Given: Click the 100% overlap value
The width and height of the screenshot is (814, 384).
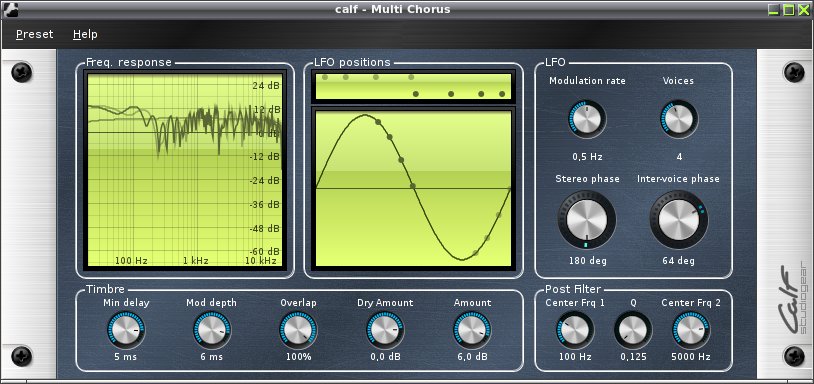Looking at the screenshot, I should 299,357.
